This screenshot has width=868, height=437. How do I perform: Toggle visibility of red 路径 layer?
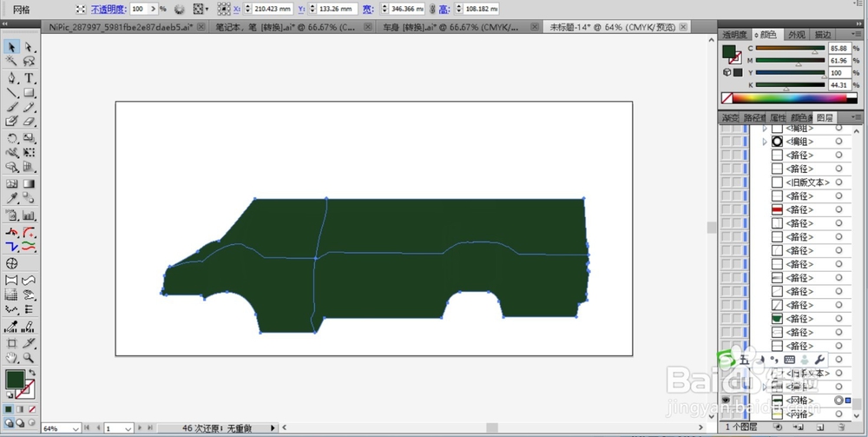tap(726, 209)
